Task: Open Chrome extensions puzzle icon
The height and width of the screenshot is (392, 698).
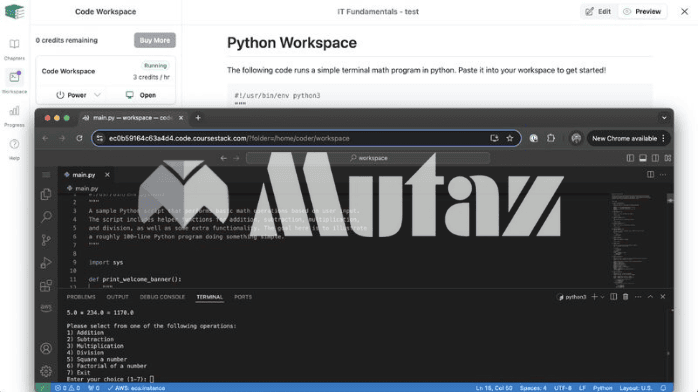Action: pos(551,138)
